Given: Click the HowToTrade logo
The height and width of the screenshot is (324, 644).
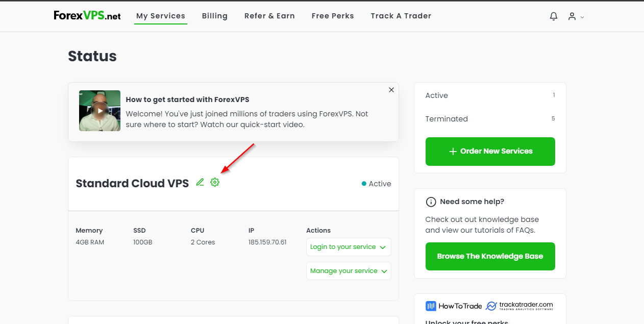Looking at the screenshot, I should point(454,306).
